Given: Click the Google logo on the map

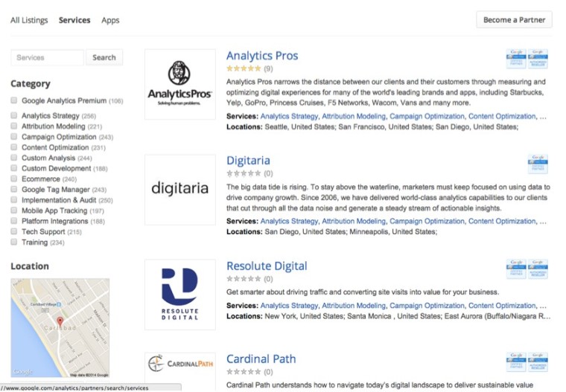Looking at the screenshot, I should [x=23, y=371].
